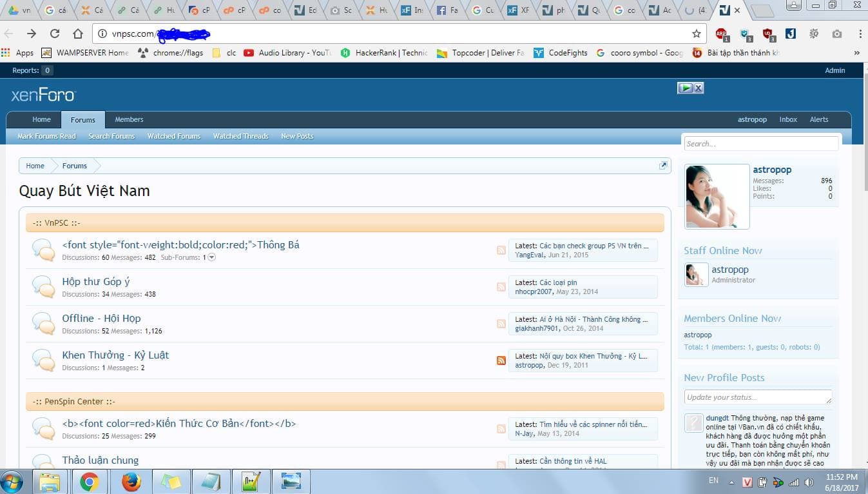Click the Adblock Plus extension icon

click(x=722, y=34)
